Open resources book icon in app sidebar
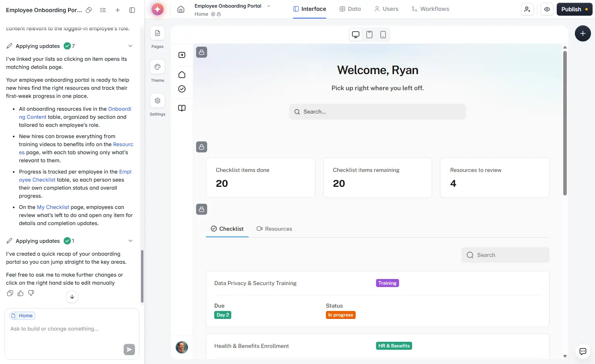 182,108
